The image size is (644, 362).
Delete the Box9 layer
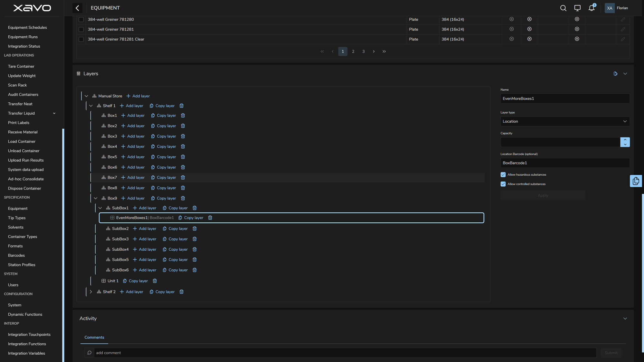pos(183,199)
